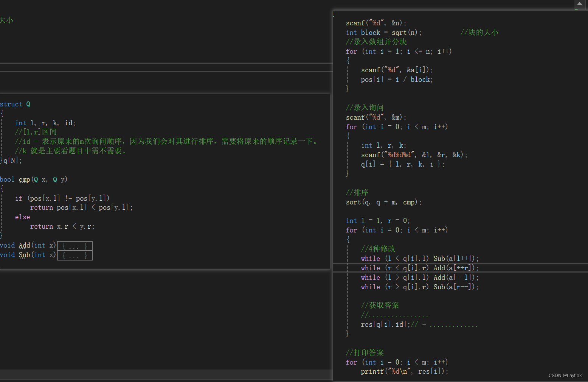Click the 'pos[i] = i / block;' line
The height and width of the screenshot is (382, 588).
pos(397,80)
